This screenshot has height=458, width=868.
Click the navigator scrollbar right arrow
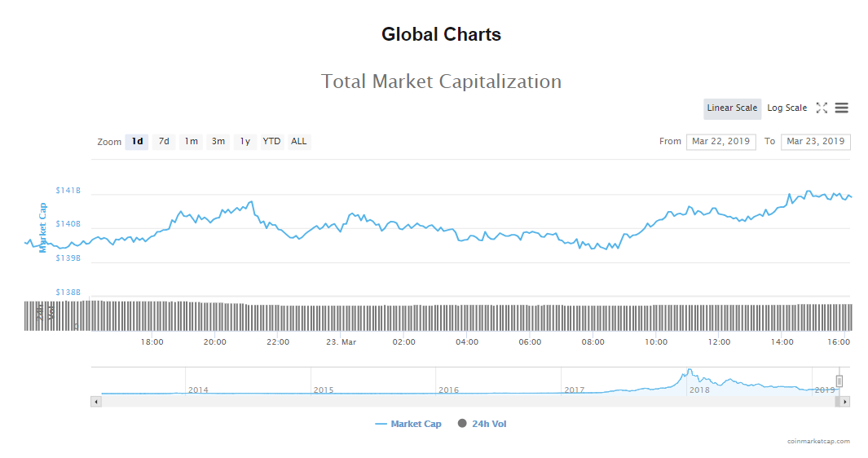[844, 402]
